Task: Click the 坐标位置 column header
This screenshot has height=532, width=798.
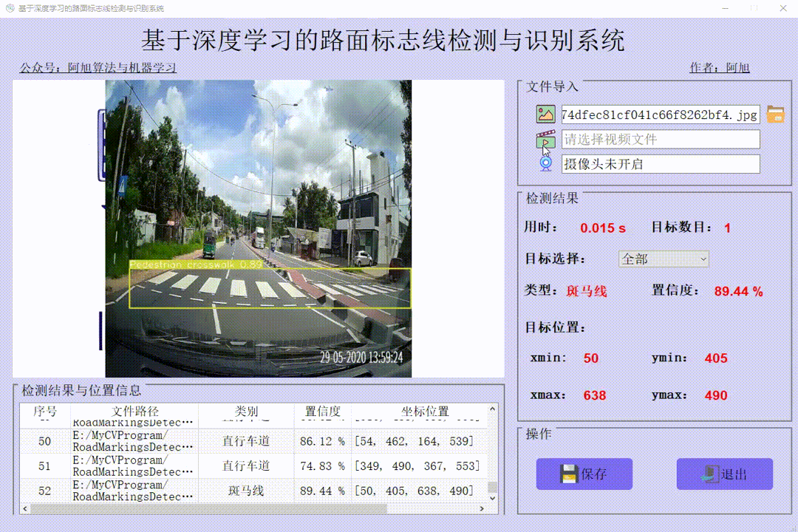Action: (424, 412)
